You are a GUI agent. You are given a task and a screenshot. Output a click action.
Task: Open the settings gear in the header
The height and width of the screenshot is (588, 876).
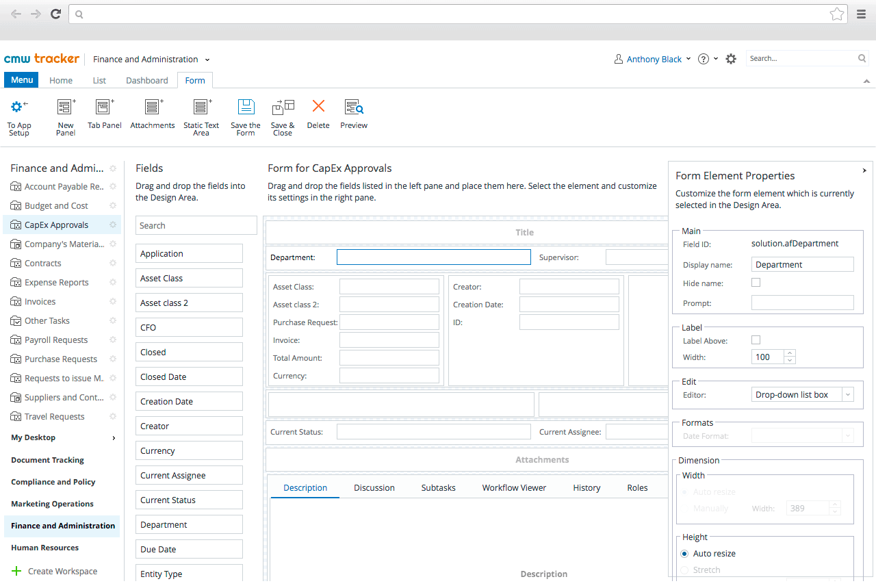[x=731, y=59]
